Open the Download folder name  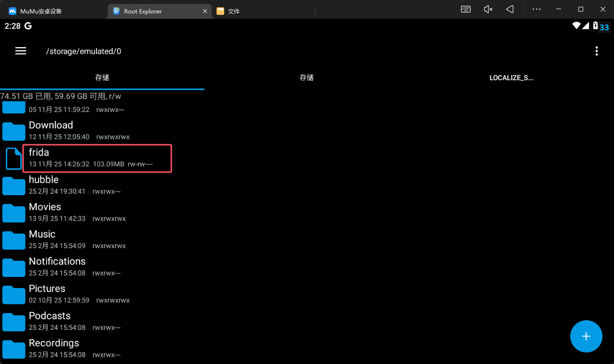point(51,125)
